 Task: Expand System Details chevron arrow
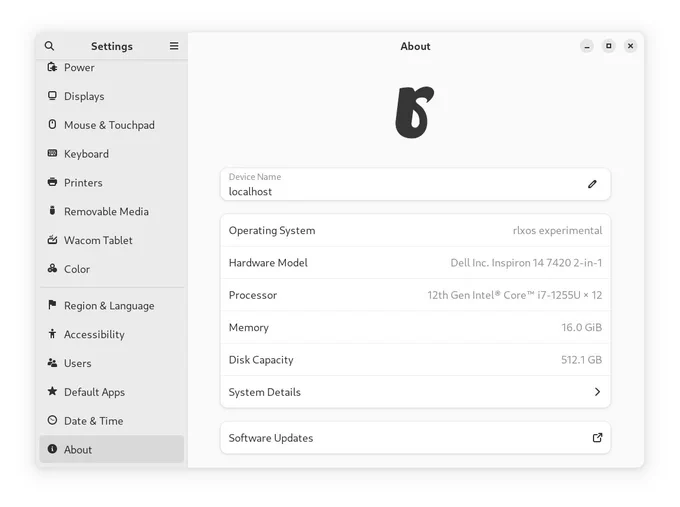597,392
